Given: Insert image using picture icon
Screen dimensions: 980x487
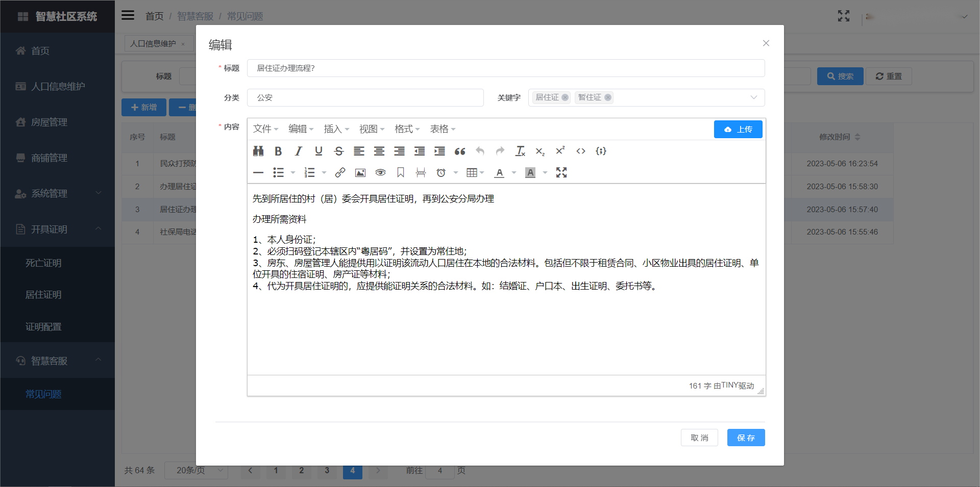Looking at the screenshot, I should click(x=360, y=173).
